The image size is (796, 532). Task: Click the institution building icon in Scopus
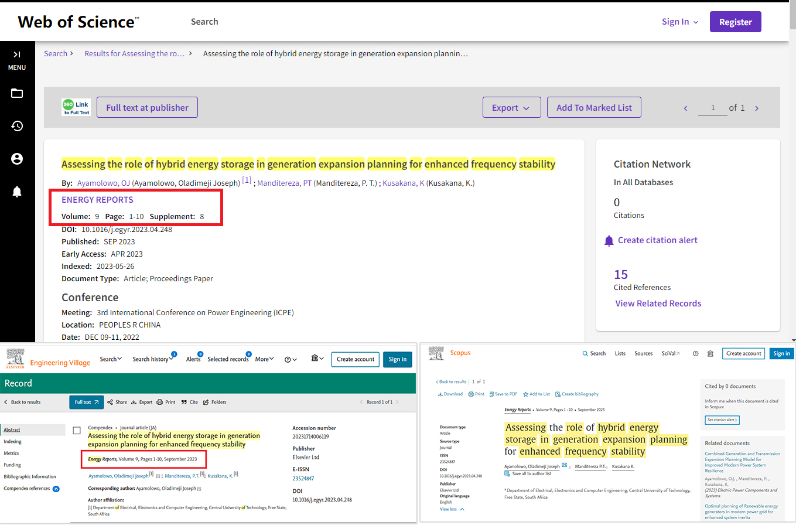point(710,353)
